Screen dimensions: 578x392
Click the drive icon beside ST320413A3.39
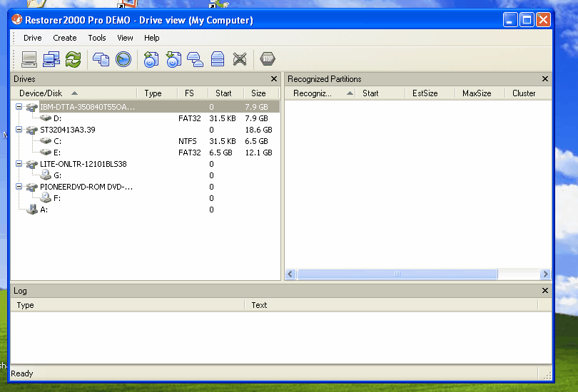pos(31,130)
